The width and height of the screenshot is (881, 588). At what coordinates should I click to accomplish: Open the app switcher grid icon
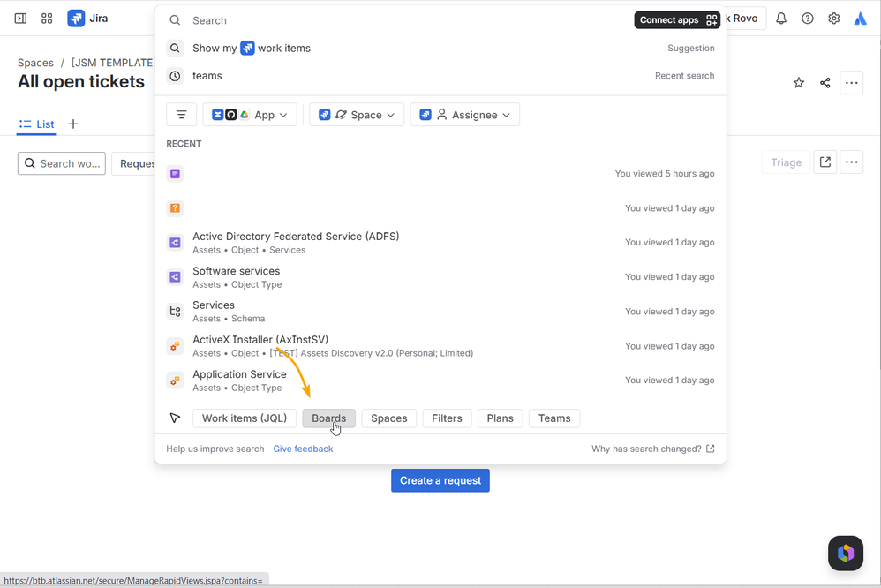(x=47, y=19)
